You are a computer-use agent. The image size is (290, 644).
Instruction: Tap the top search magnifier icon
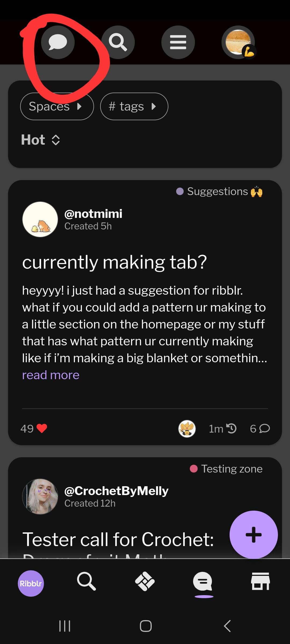pos(118,42)
